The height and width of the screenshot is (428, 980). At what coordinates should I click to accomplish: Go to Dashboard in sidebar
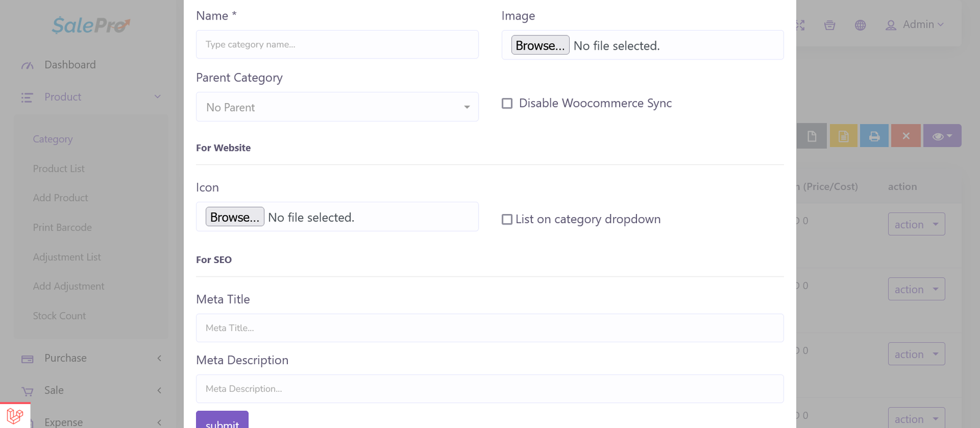[x=70, y=65]
